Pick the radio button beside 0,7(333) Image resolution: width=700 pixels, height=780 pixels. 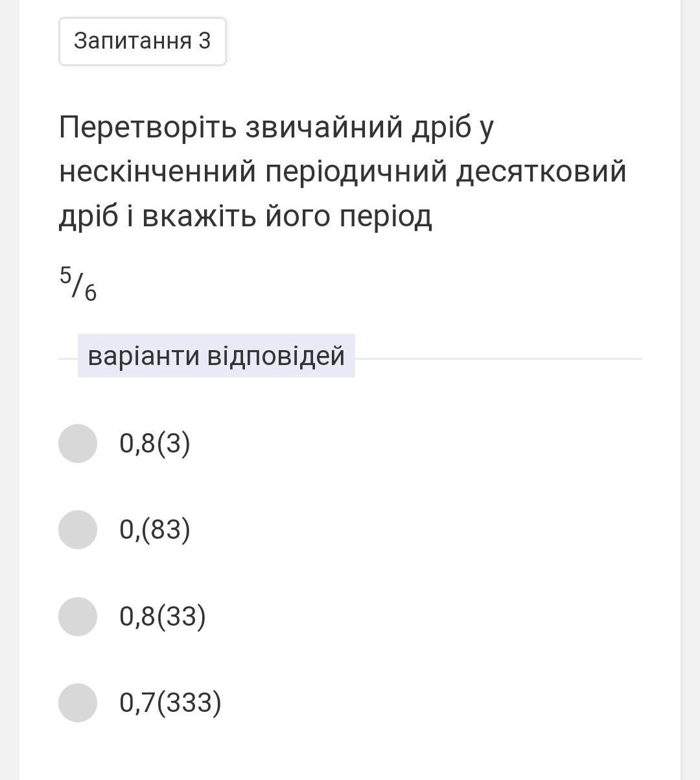click(x=78, y=703)
